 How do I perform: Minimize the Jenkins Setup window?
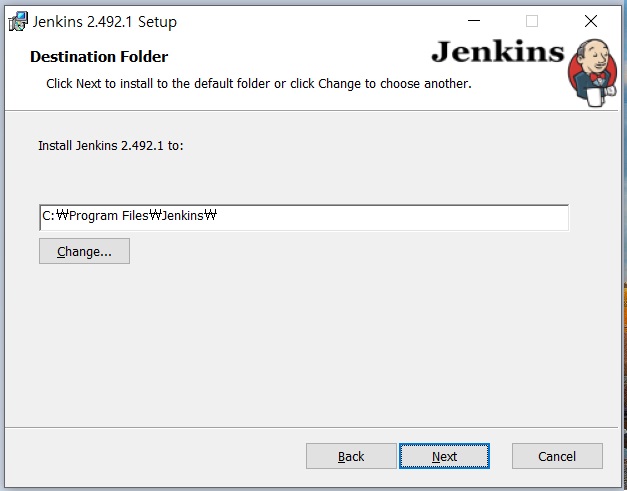pos(474,21)
